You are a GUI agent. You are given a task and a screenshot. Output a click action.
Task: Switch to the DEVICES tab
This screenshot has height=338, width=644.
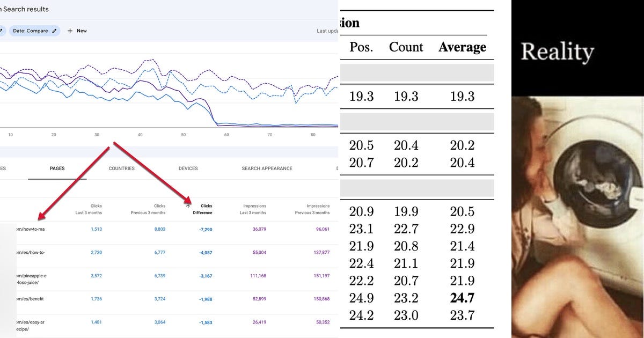tap(188, 168)
